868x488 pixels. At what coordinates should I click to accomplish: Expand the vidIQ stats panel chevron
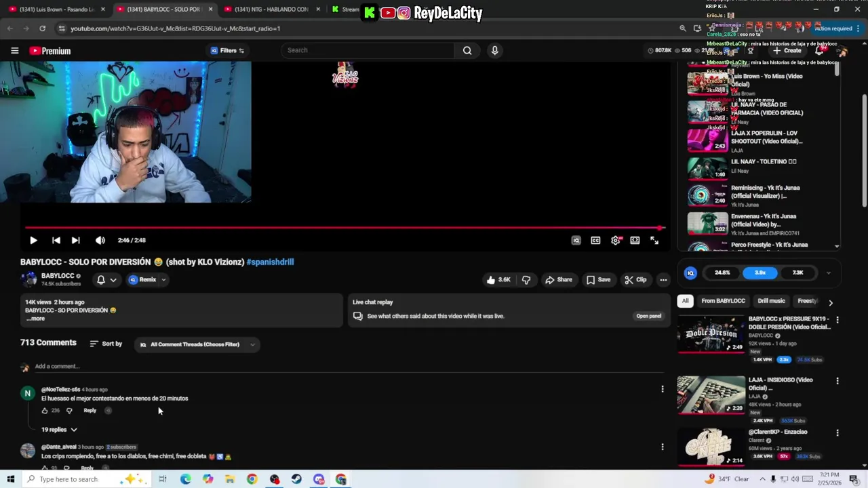click(x=828, y=274)
